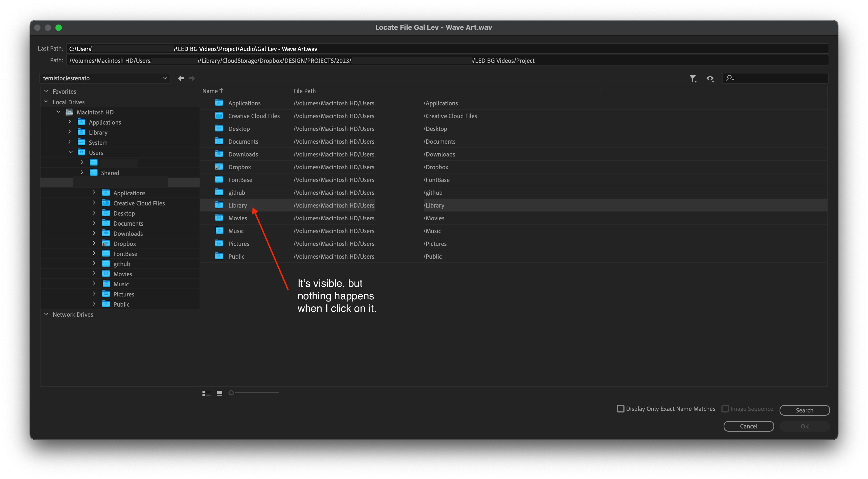Click the back navigation arrow

tap(181, 78)
